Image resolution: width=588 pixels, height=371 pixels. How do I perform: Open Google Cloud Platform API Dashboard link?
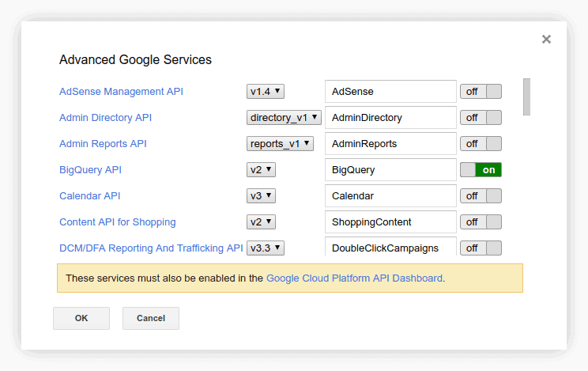point(354,278)
